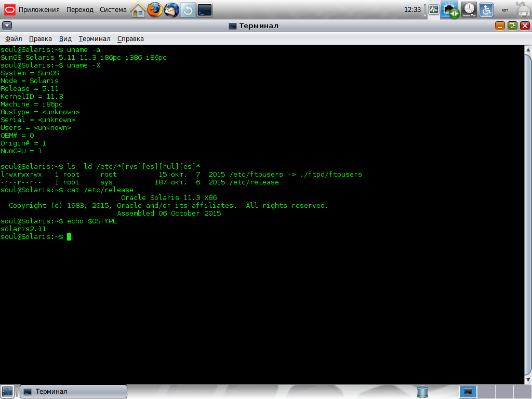Viewport: 532px width, 399px height.
Task: Open the Trash icon in bottom panel
Action: pyautogui.click(x=422, y=392)
